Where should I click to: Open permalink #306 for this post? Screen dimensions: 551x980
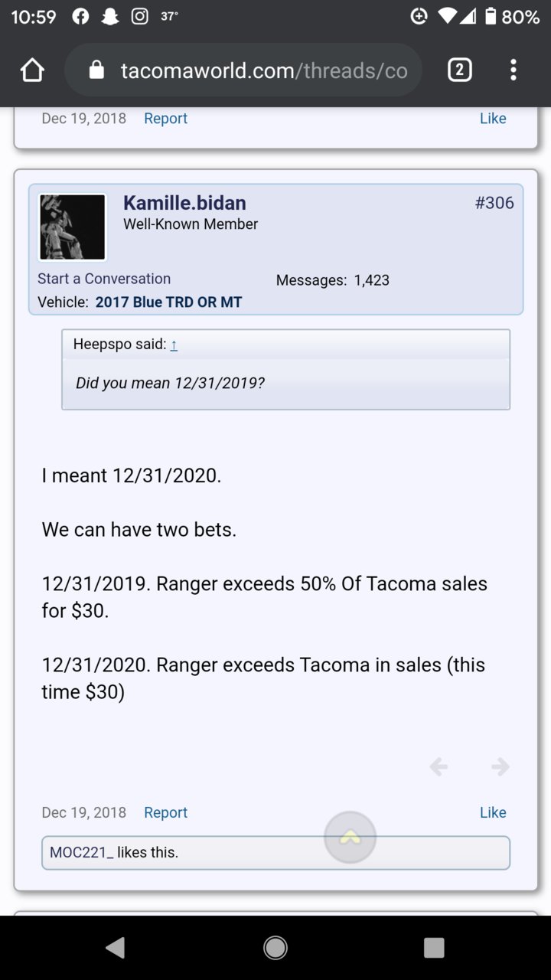(494, 203)
